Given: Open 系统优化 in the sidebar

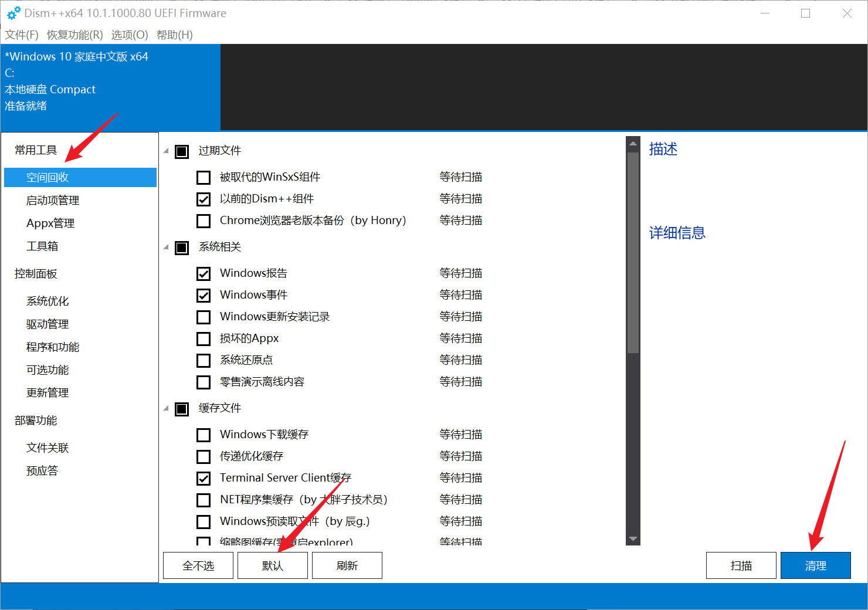Looking at the screenshot, I should [48, 301].
